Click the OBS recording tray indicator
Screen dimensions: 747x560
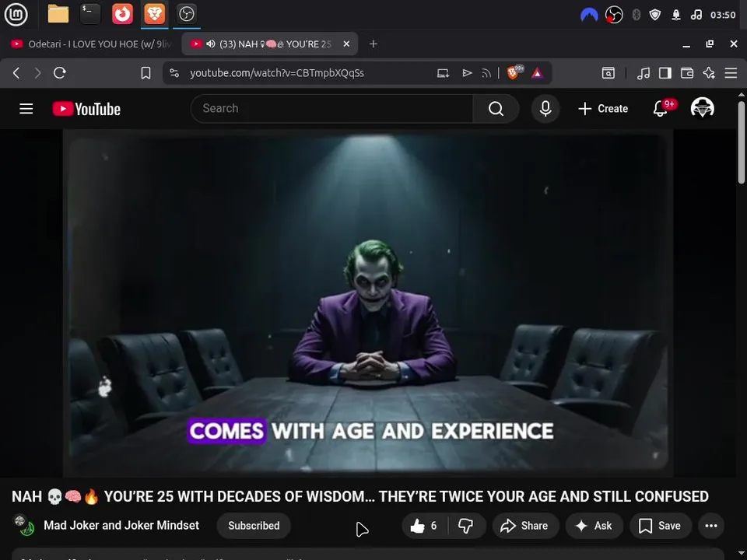(614, 15)
